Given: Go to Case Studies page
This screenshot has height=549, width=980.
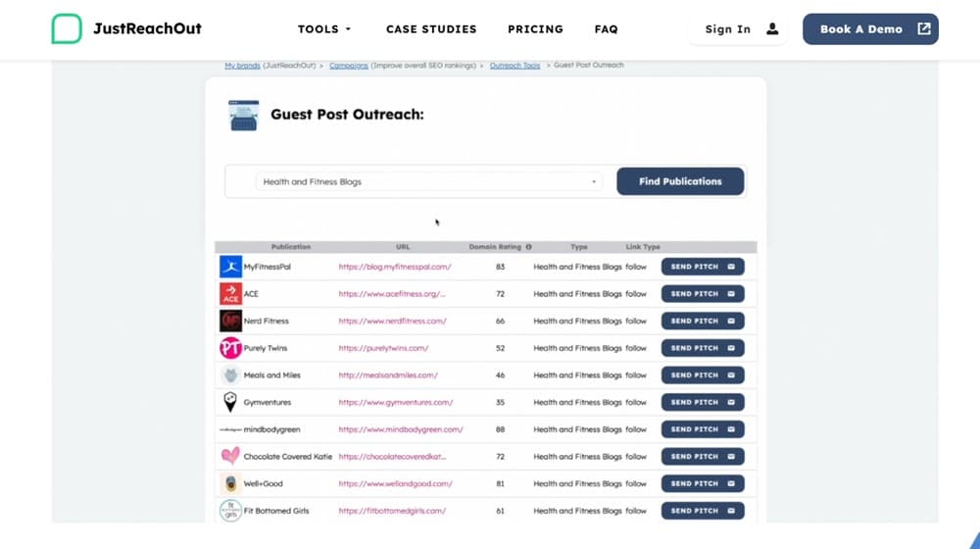Looking at the screenshot, I should tap(431, 29).
